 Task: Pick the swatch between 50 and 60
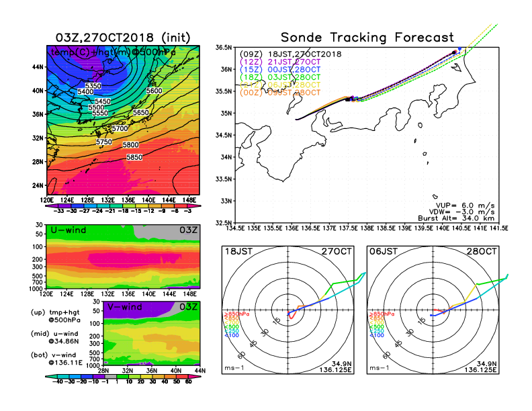(x=182, y=376)
